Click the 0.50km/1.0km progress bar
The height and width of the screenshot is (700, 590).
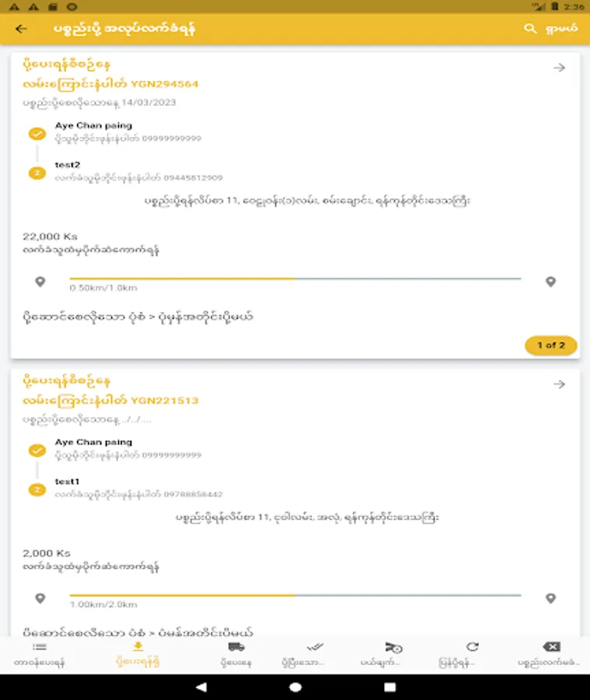295,278
